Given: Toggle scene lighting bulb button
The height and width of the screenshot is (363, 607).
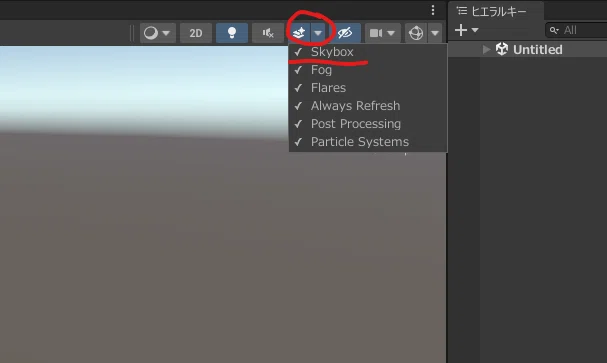Looking at the screenshot, I should (x=232, y=33).
